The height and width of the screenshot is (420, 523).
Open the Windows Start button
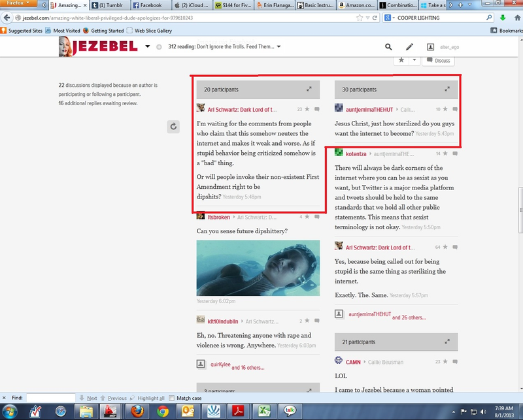coord(10,412)
